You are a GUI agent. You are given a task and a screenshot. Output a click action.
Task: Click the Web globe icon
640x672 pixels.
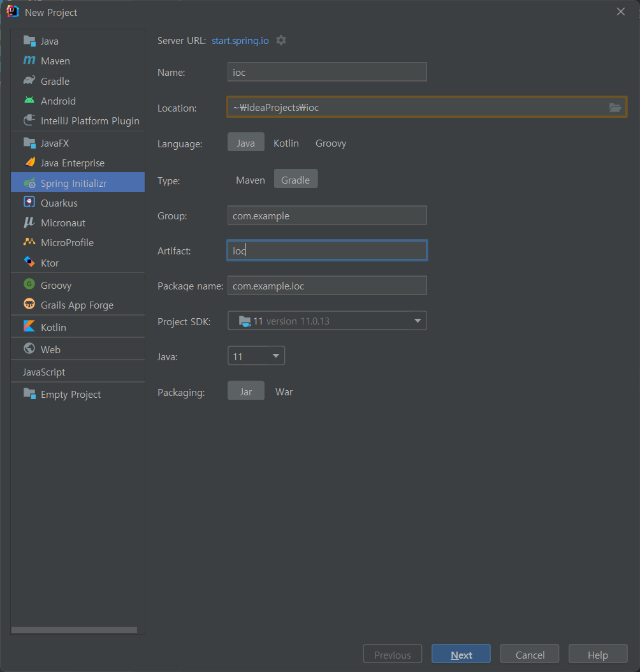29,349
